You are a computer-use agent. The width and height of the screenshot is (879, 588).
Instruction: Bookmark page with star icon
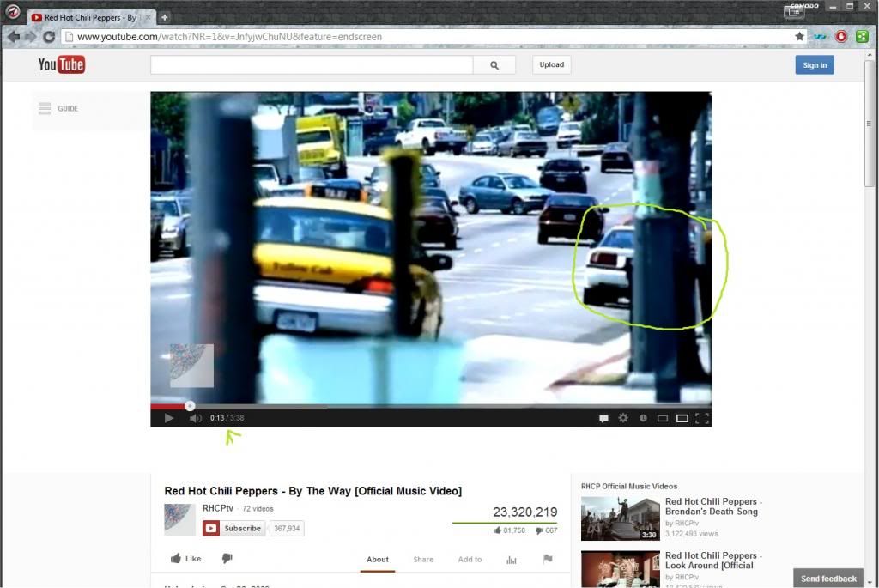[799, 36]
